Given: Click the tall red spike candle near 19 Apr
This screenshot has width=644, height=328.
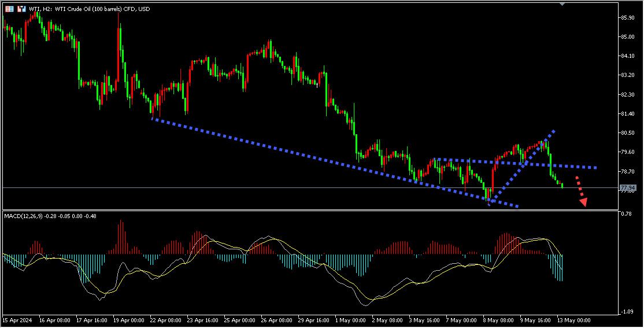Looking at the screenshot, I should point(119,46).
